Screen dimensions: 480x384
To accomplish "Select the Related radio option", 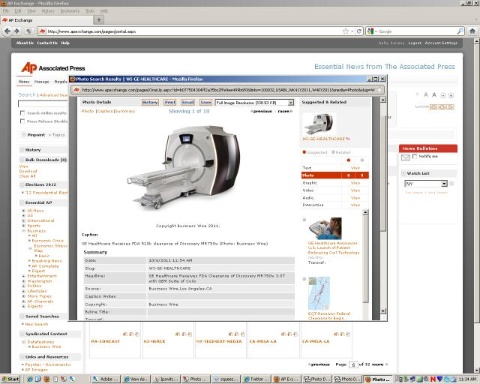I will tap(333, 152).
